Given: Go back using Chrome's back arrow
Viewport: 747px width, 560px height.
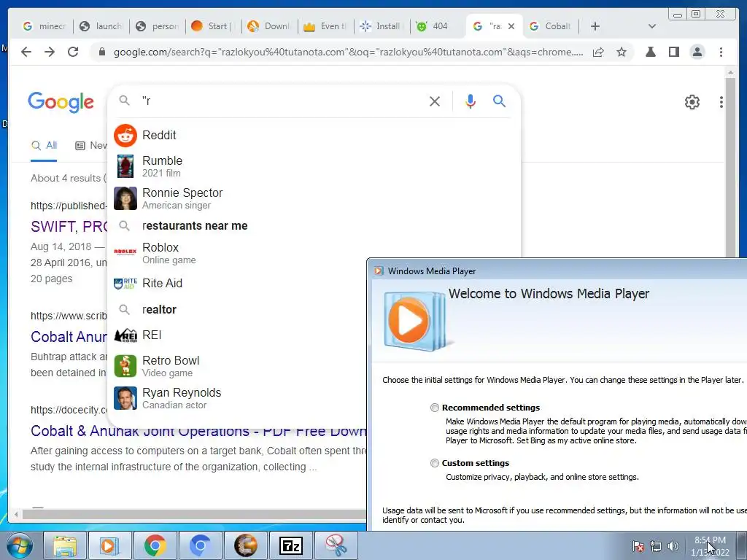Looking at the screenshot, I should 26,52.
